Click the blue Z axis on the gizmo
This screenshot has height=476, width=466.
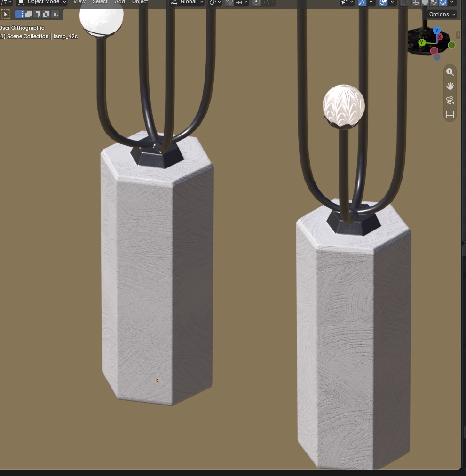click(x=436, y=31)
